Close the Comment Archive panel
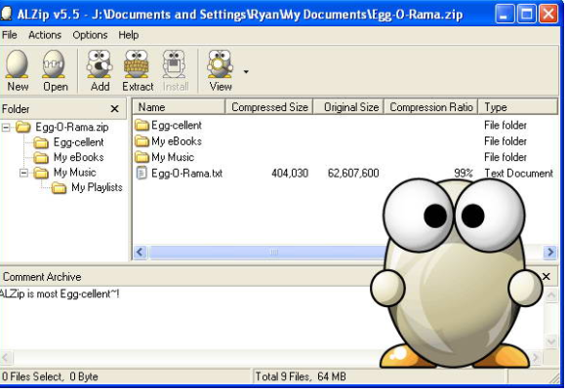Image resolution: width=567 pixels, height=392 pixels. click(x=547, y=277)
